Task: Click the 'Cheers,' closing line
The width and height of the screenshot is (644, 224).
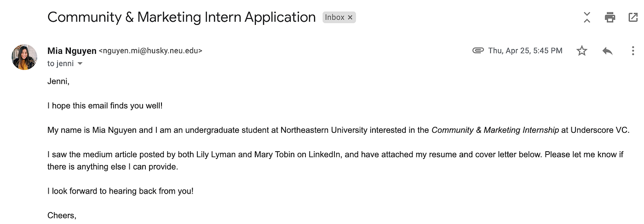Action: click(62, 215)
